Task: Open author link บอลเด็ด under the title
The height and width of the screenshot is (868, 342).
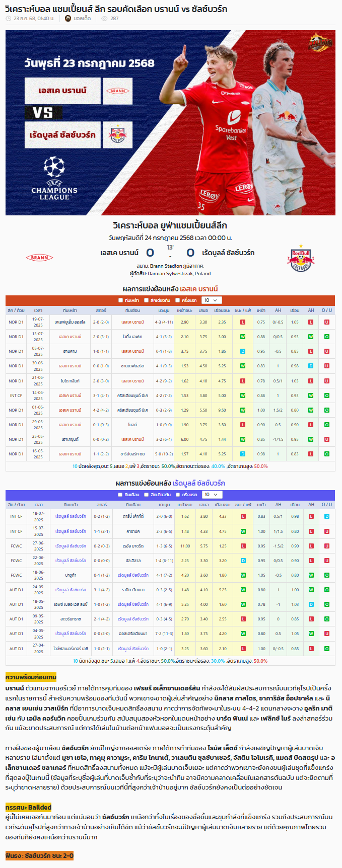Action: click(82, 18)
